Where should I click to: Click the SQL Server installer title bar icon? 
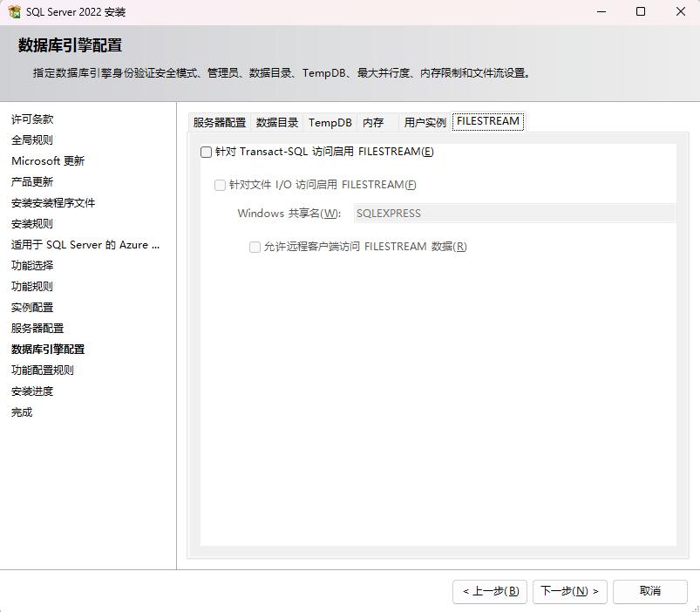(14, 12)
